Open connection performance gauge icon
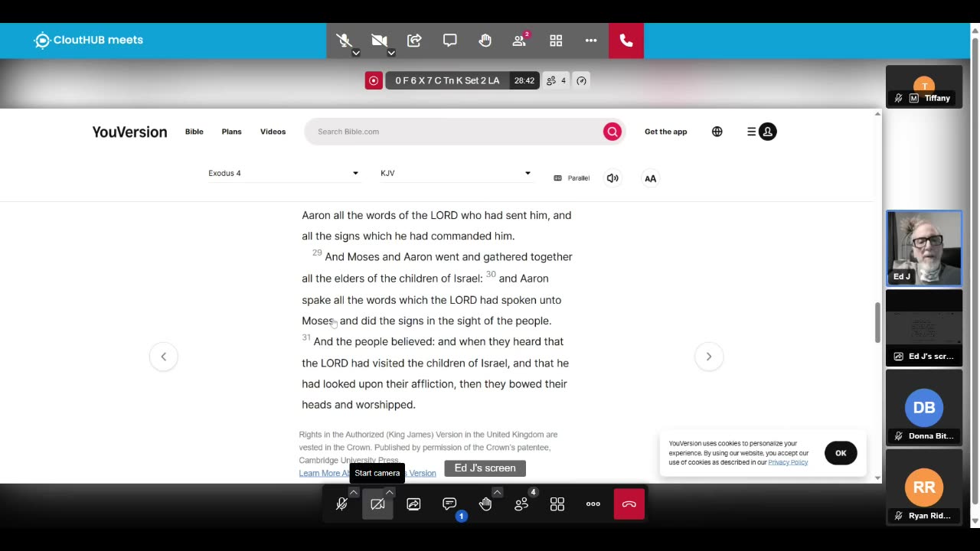This screenshot has height=551, width=980. [582, 80]
